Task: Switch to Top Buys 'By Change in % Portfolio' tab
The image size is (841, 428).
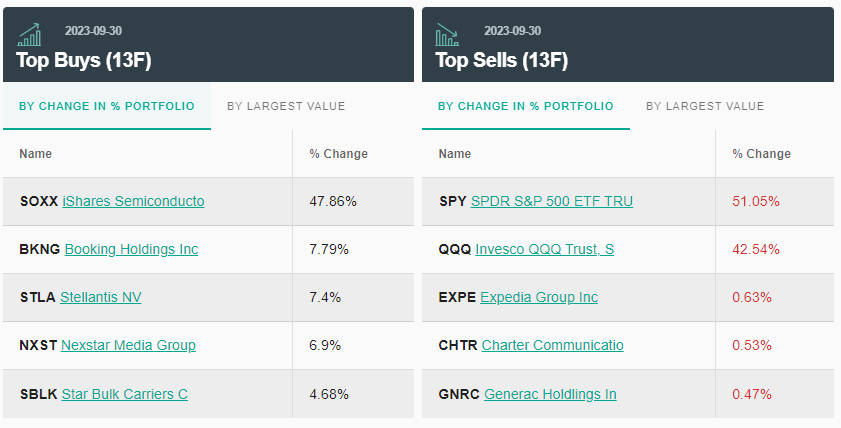Action: 107,106
